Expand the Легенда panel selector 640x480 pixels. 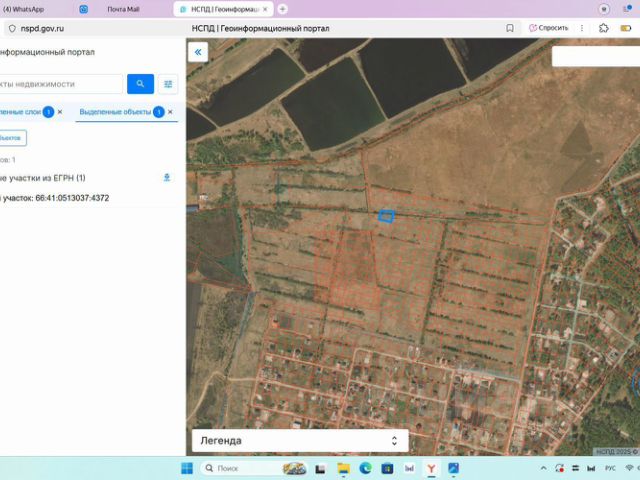click(300, 440)
